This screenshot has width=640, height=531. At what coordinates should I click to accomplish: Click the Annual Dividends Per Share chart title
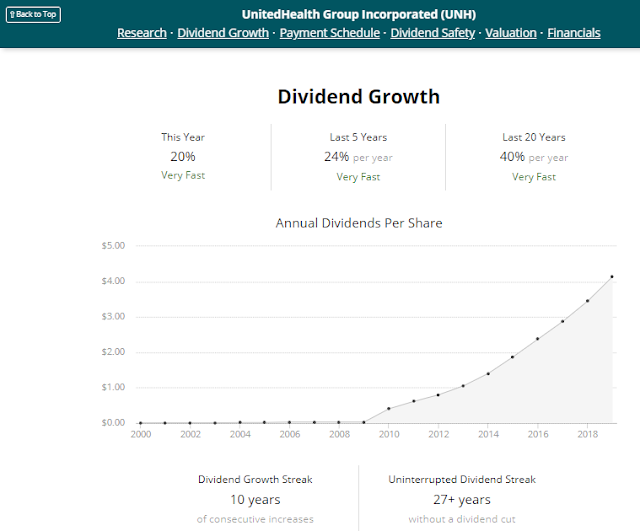point(359,223)
